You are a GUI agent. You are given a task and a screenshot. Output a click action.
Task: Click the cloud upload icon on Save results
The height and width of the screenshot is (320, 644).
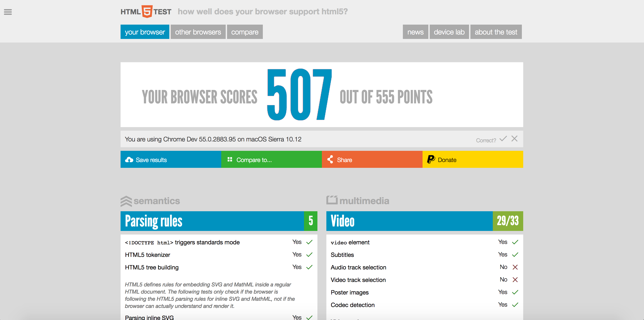pyautogui.click(x=129, y=160)
